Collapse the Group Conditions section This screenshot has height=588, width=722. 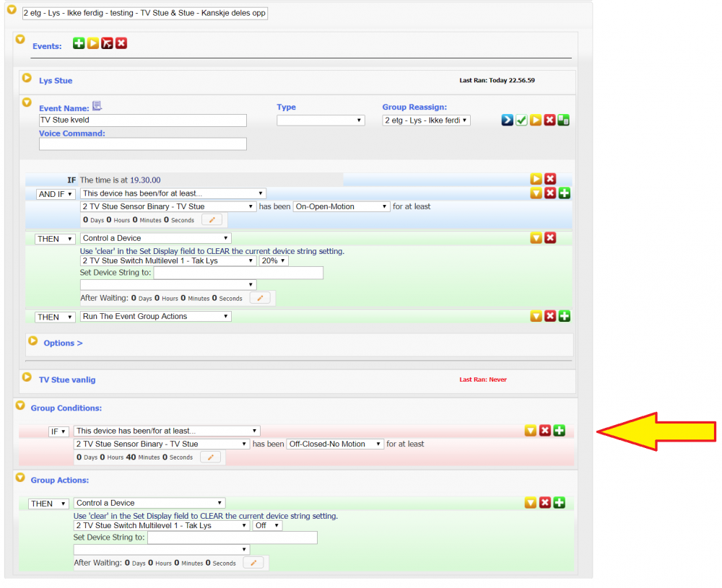coord(20,407)
